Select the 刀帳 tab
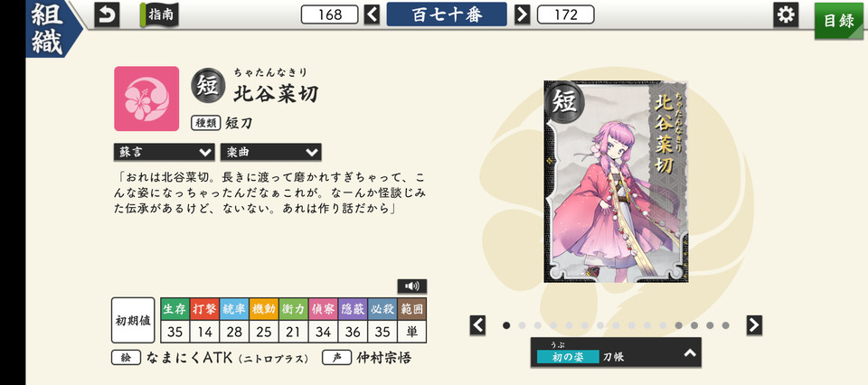This screenshot has height=385, width=868. (x=613, y=357)
